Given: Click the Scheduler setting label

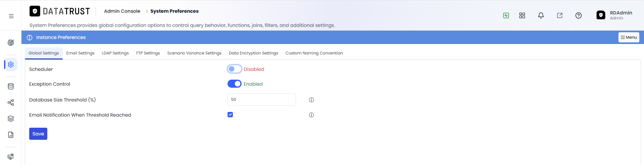Looking at the screenshot, I should (x=41, y=69).
